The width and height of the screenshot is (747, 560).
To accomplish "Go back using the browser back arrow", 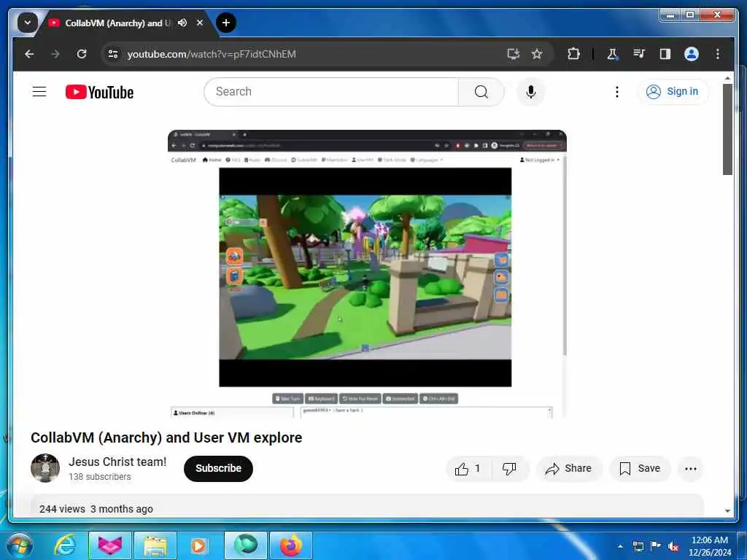I will [29, 54].
